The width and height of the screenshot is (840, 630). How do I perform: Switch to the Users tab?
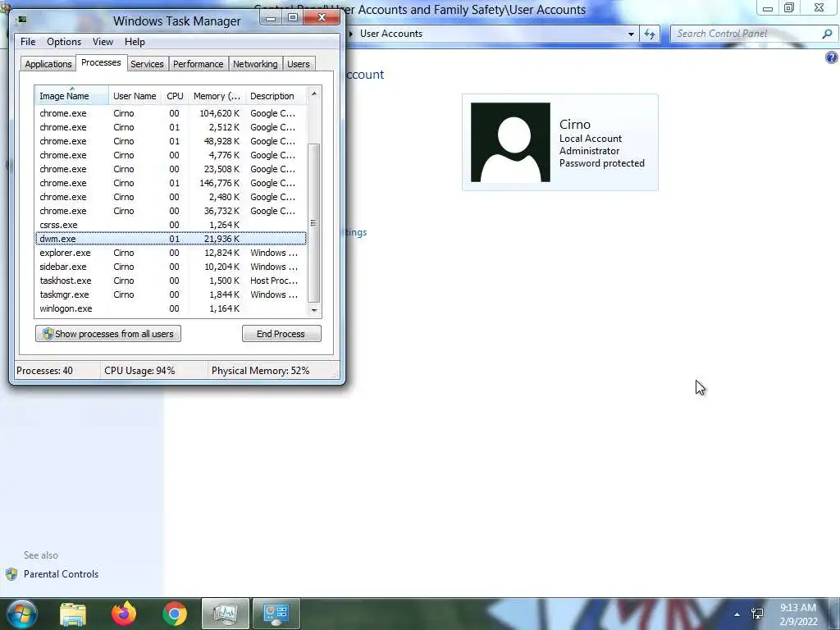click(x=299, y=64)
